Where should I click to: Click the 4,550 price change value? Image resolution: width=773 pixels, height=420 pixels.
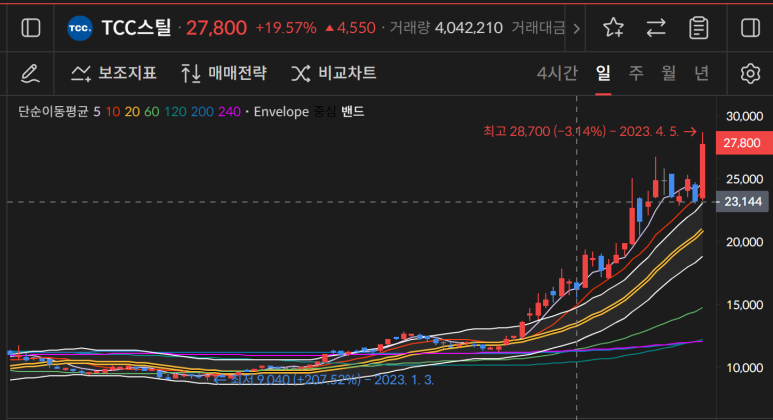351,28
